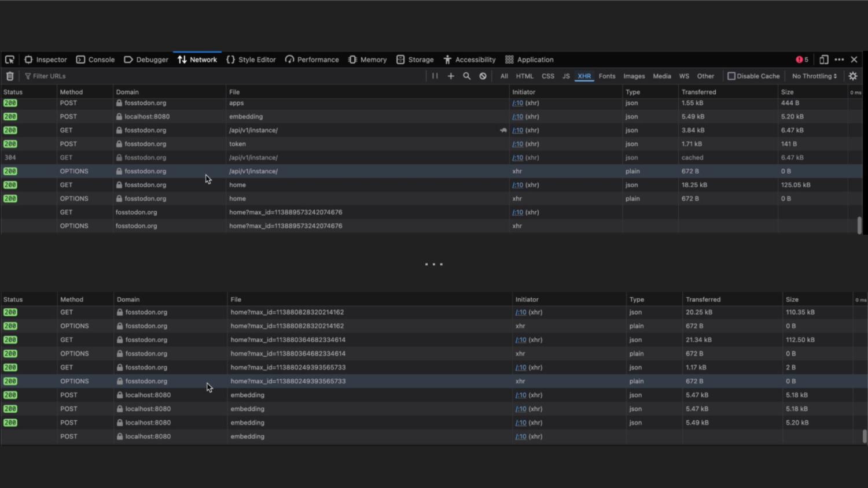Viewport: 868px width, 488px height.
Task: Click the plus icon in network toolbar
Action: click(x=451, y=76)
